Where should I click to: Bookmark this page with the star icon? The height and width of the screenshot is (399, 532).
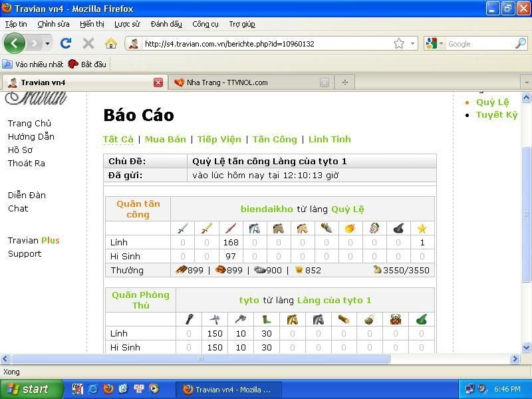click(399, 43)
